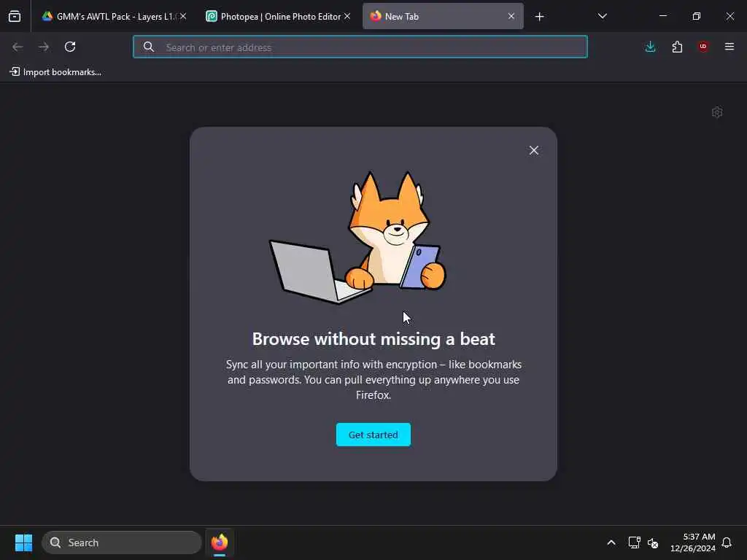747x560 pixels.
Task: Go back one page
Action: tap(18, 47)
